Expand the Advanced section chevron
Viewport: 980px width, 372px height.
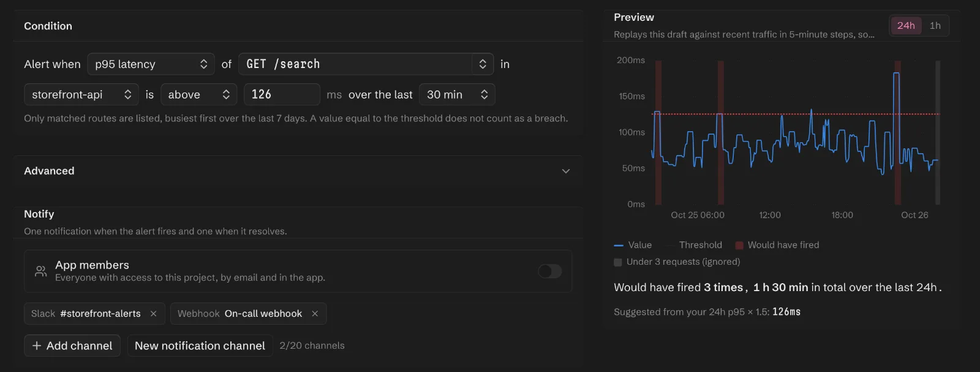pyautogui.click(x=566, y=171)
